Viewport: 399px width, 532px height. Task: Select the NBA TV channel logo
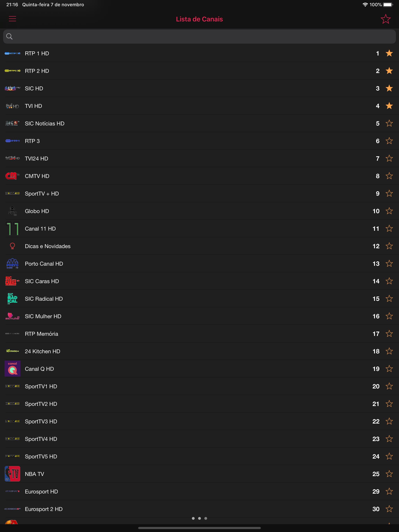tap(12, 474)
